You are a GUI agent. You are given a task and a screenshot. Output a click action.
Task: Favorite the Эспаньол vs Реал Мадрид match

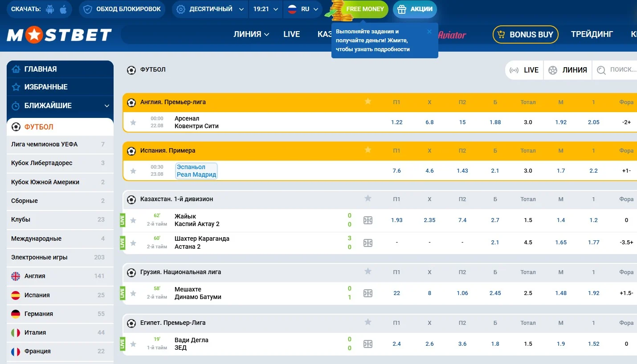pyautogui.click(x=133, y=171)
